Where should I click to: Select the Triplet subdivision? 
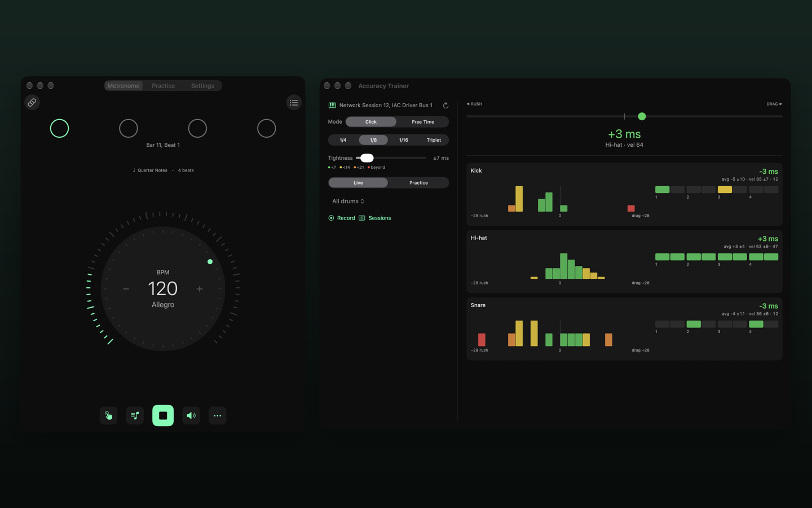click(x=434, y=140)
